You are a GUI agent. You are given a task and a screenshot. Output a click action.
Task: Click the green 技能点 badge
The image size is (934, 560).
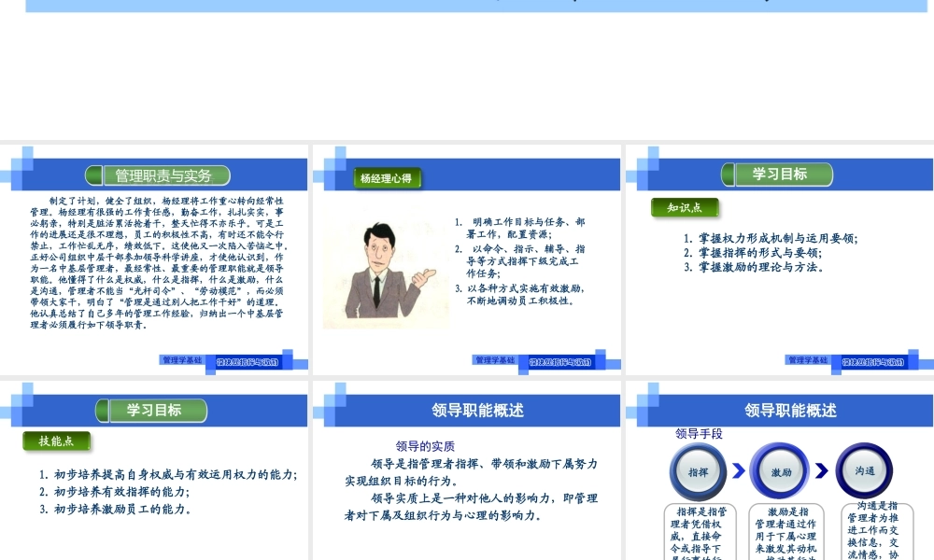click(x=58, y=441)
